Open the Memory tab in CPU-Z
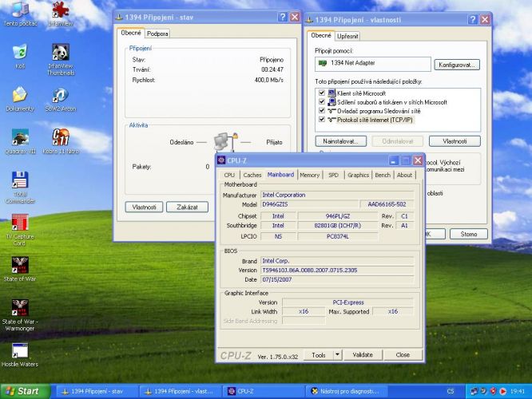 click(x=309, y=175)
